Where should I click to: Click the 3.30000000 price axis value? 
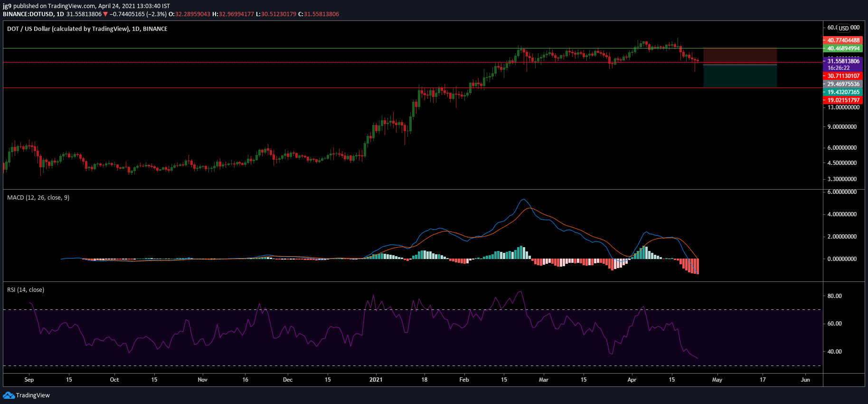click(842, 179)
